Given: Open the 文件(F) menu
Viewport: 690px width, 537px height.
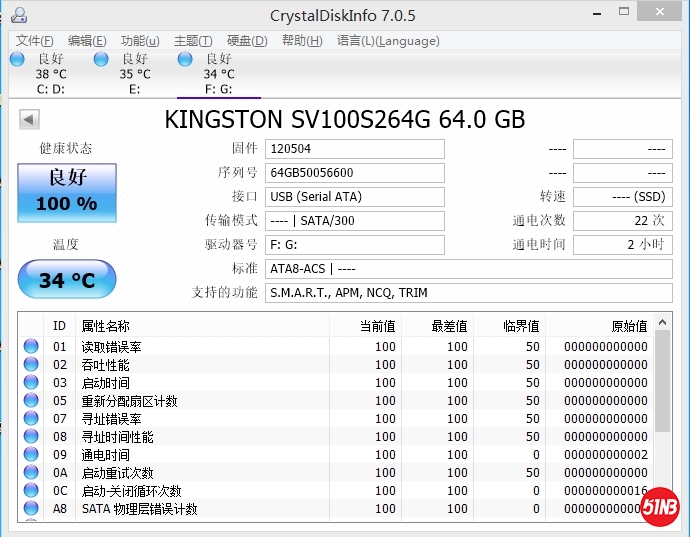Looking at the screenshot, I should click(x=35, y=41).
